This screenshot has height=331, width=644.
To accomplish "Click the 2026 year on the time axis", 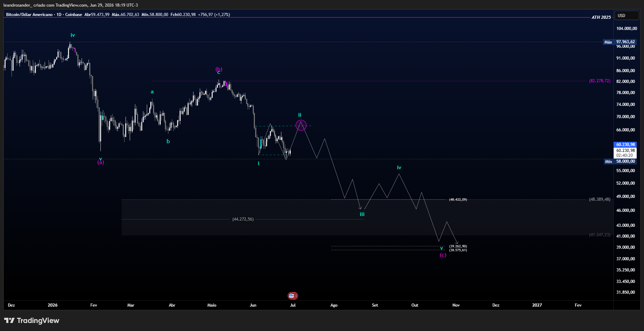I will (53, 305).
